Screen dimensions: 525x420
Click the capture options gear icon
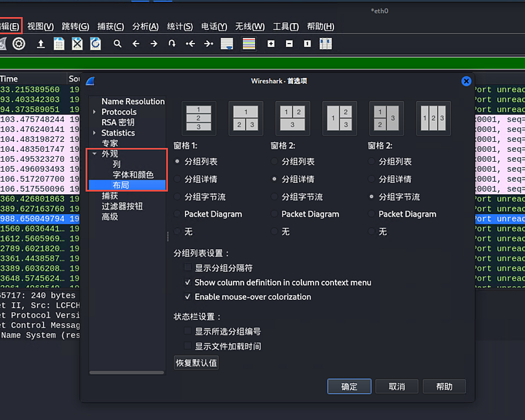(x=19, y=44)
